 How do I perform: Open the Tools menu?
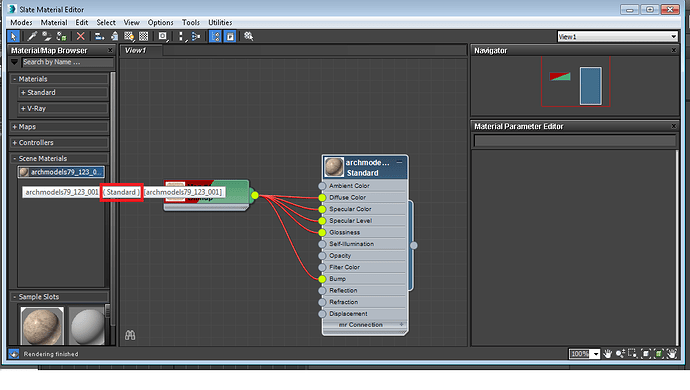[x=191, y=22]
